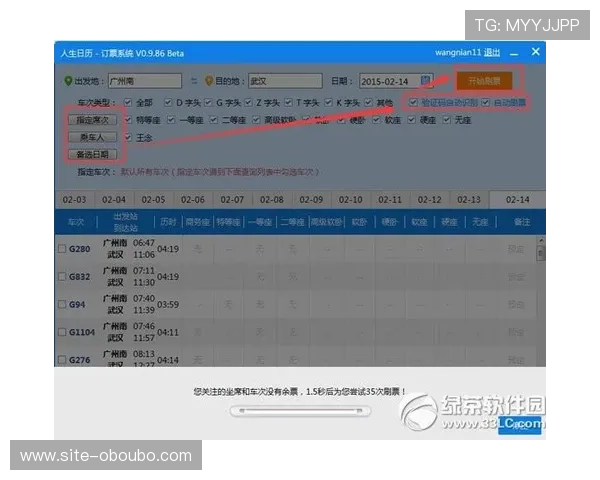Screen dimensions: 600x480
Task: Toggle the D 字头 checkbox
Action: (x=168, y=102)
